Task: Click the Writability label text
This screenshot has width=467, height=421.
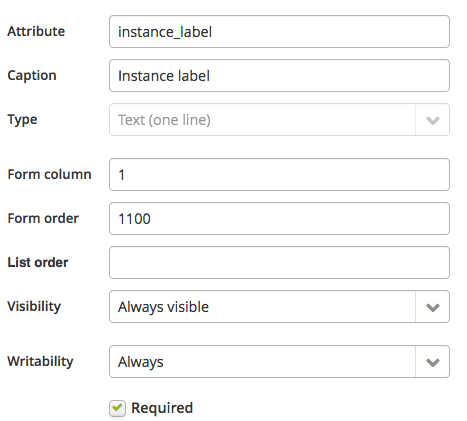Action: [x=40, y=362]
